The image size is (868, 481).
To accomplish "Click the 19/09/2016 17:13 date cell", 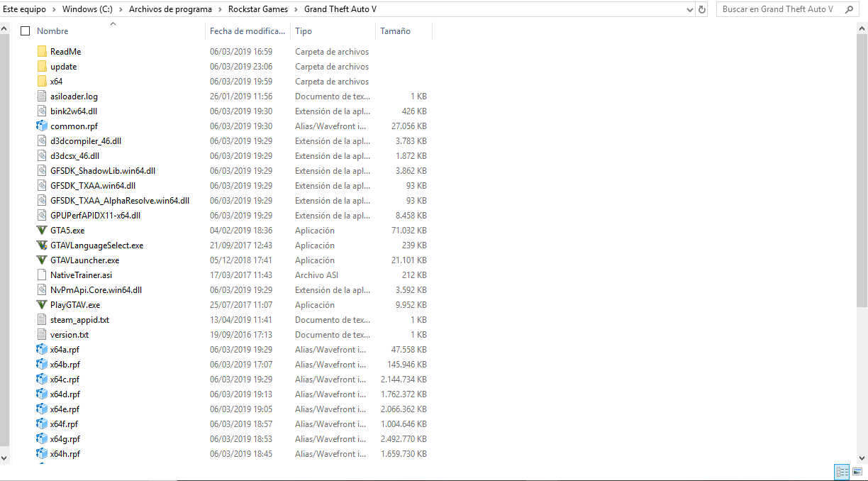I will tap(241, 335).
